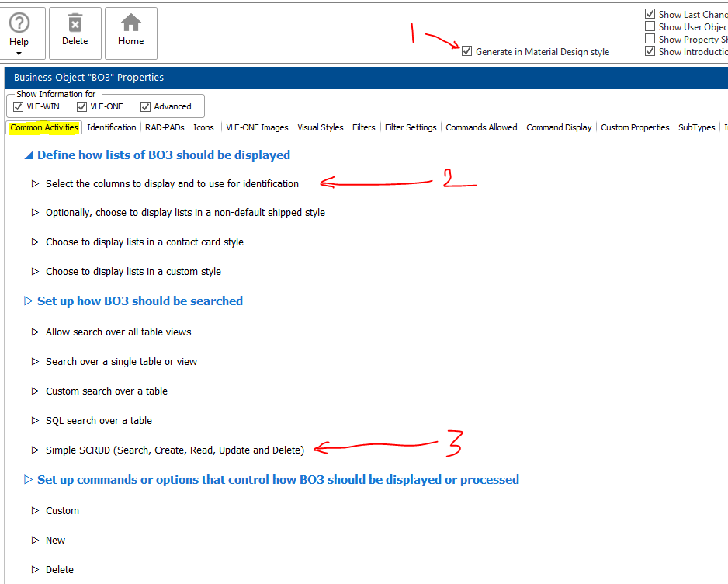Uncheck the VLF-ONE checkbox
The width and height of the screenshot is (728, 584).
82,106
